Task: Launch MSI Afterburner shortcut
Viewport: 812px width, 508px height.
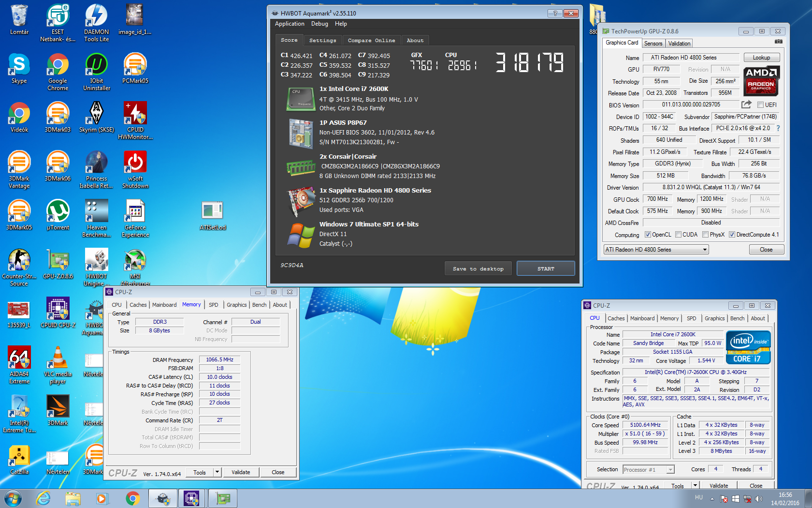Action: [135, 267]
